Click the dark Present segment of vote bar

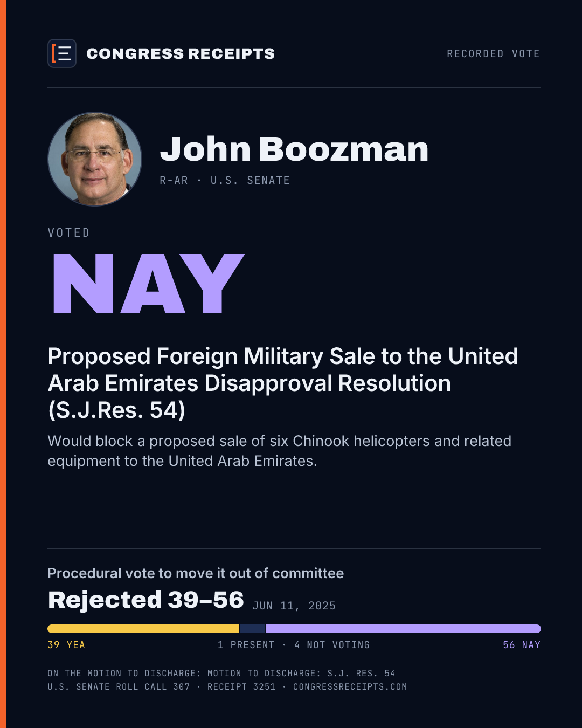pos(252,629)
